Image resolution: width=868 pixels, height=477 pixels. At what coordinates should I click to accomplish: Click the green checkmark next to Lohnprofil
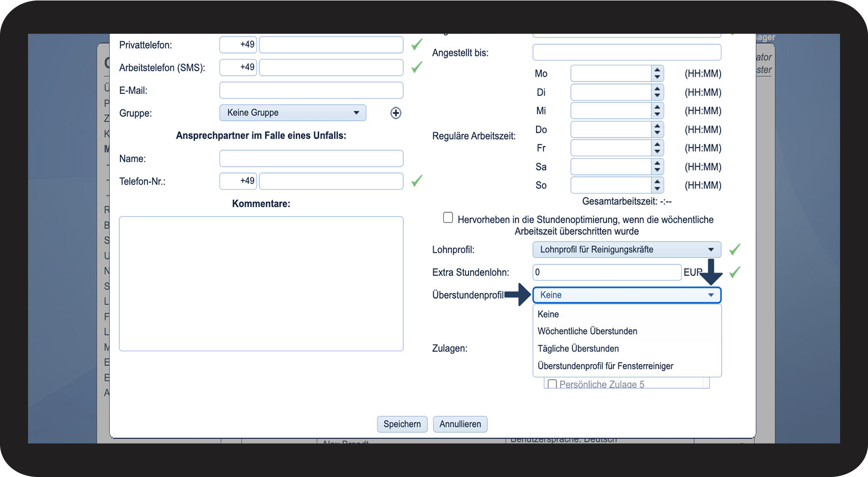point(734,250)
